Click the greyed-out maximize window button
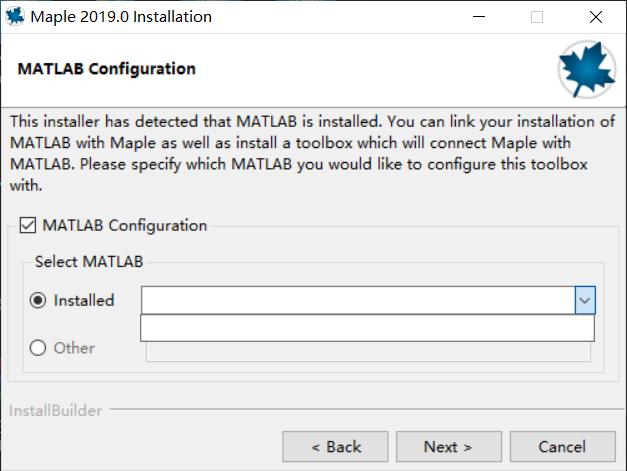The width and height of the screenshot is (627, 471). point(537,17)
